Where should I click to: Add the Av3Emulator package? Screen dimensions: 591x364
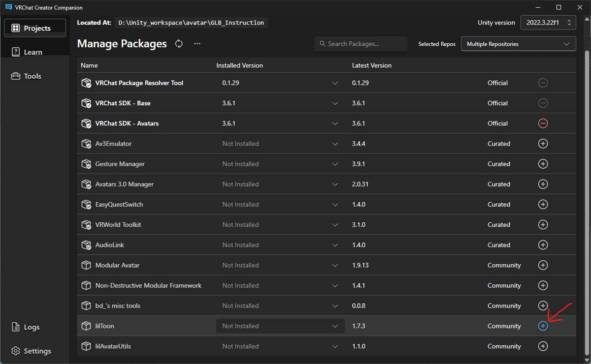[x=543, y=144]
